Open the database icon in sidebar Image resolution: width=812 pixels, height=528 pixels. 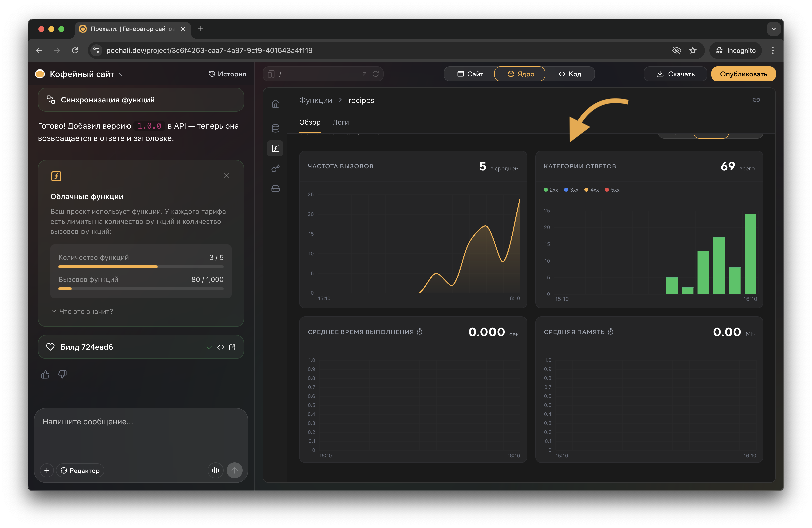276,128
